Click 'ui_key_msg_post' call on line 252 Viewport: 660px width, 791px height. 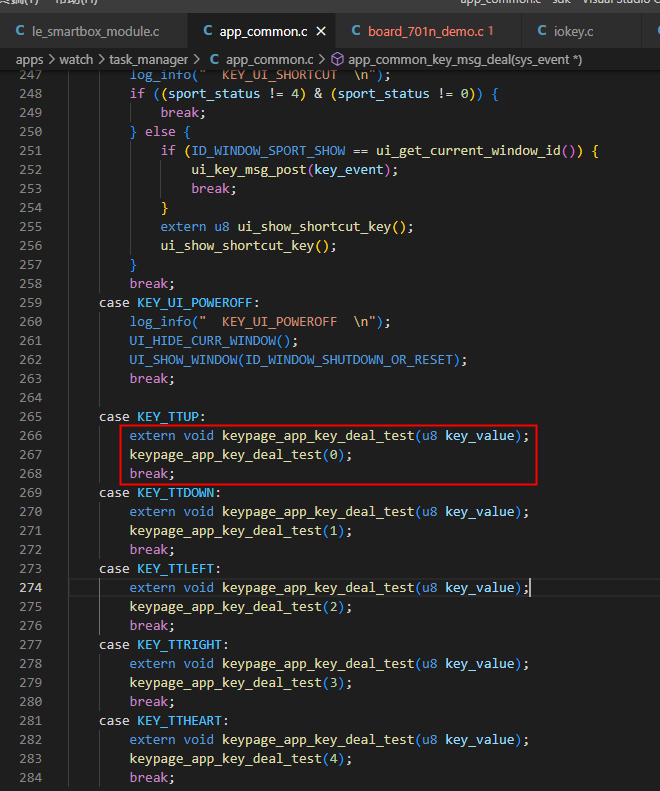(249, 170)
